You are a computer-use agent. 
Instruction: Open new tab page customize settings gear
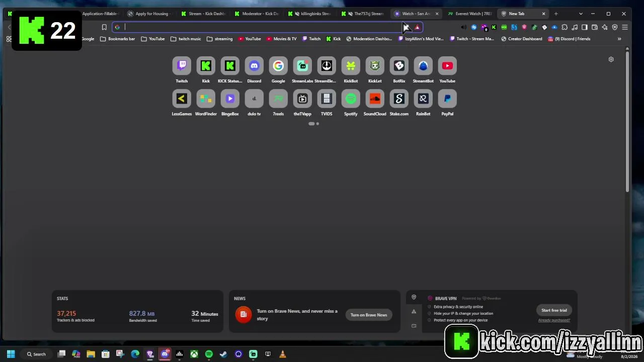click(611, 59)
